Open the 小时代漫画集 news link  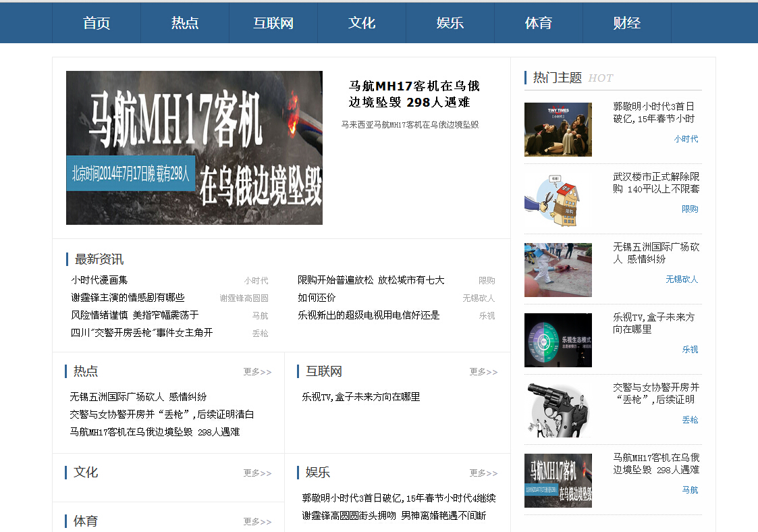100,280
